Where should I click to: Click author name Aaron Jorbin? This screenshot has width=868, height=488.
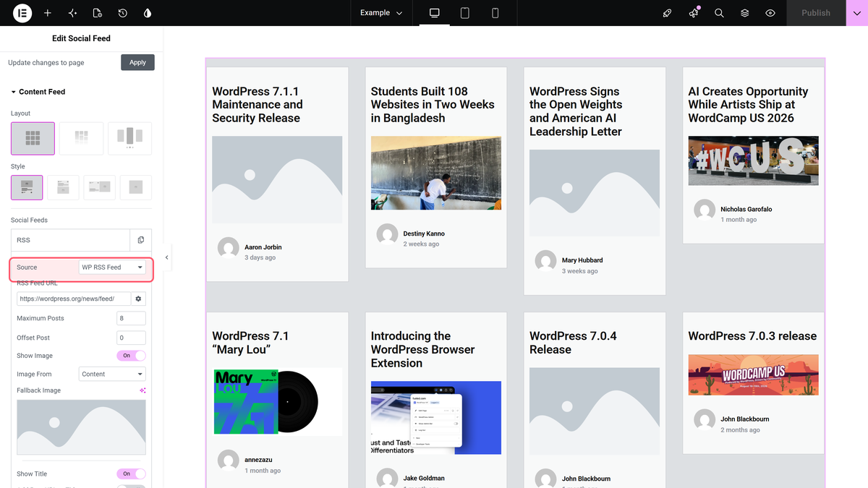263,247
